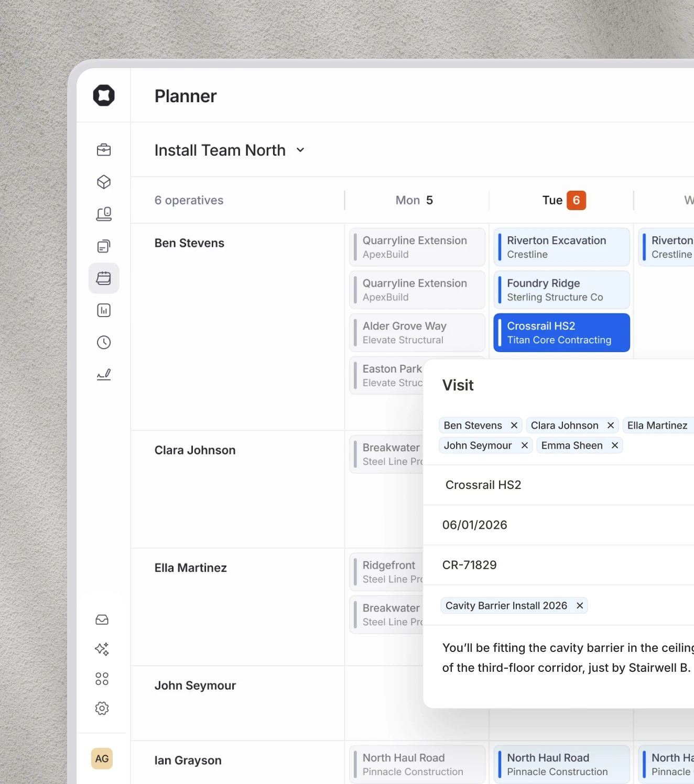The width and height of the screenshot is (694, 784).
Task: Remove Ben Stevens from the visit
Action: [x=514, y=426]
